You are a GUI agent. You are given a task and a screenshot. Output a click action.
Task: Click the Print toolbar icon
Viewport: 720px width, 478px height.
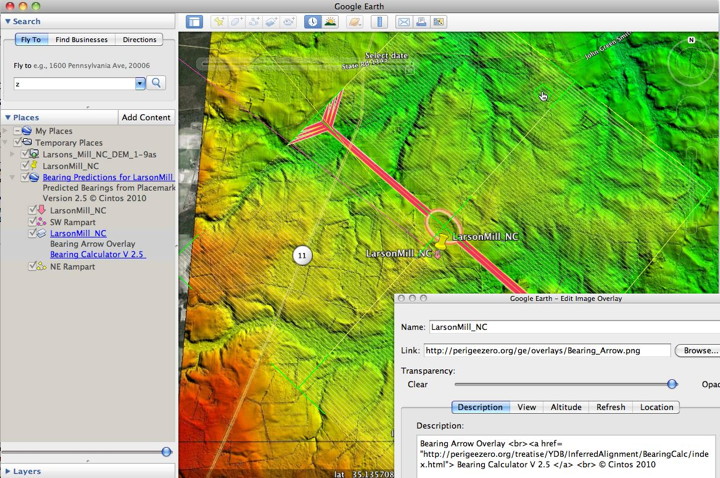[x=421, y=21]
